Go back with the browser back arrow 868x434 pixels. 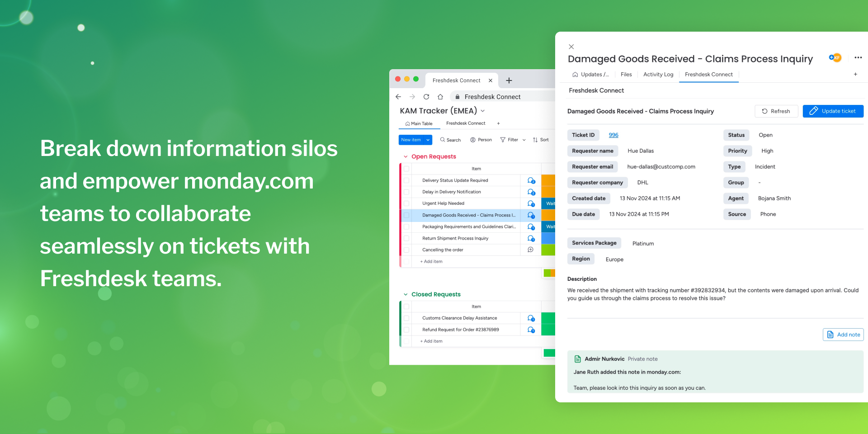pos(398,97)
